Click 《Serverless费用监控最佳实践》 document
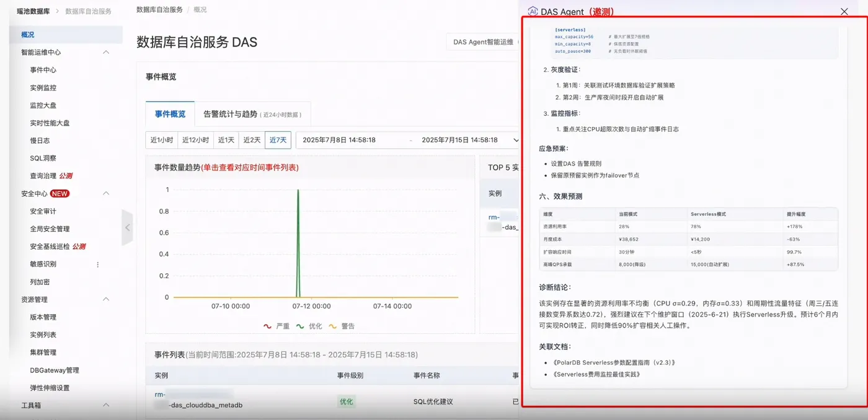This screenshot has height=420, width=868. (595, 374)
